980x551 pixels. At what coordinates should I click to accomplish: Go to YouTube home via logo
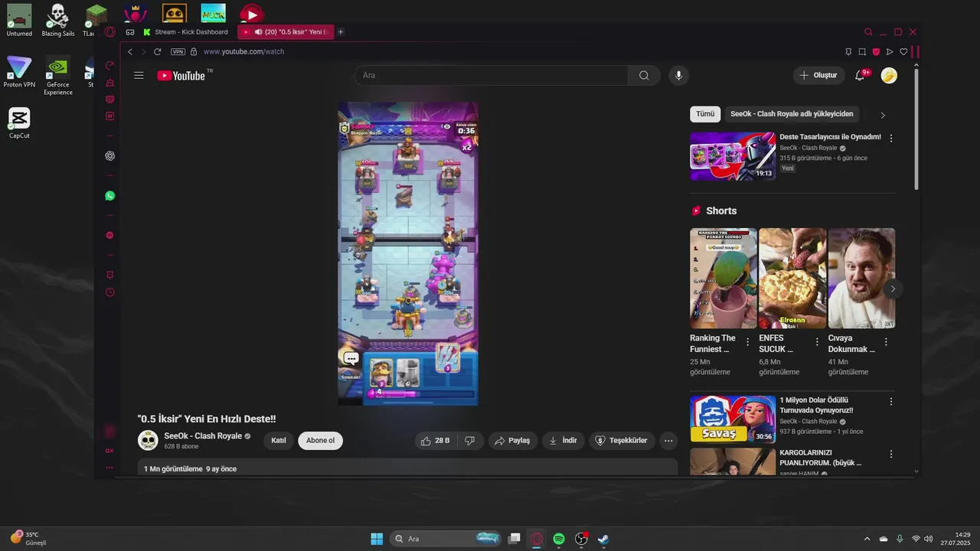pos(181,75)
